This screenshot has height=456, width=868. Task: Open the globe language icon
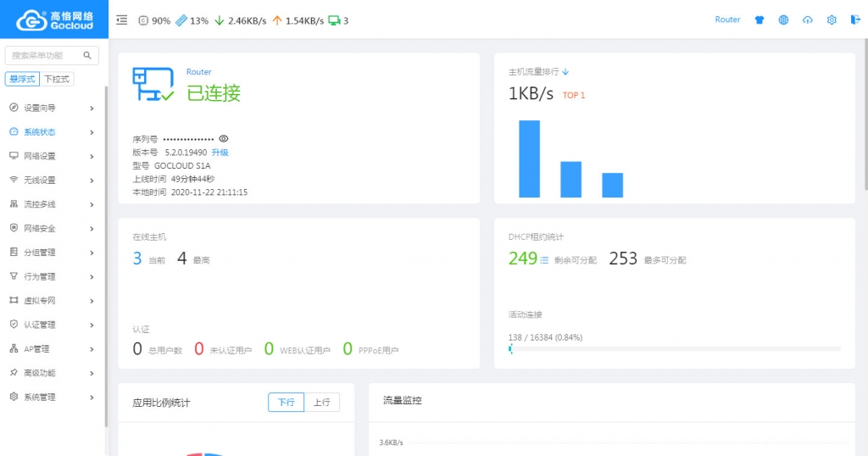click(783, 20)
